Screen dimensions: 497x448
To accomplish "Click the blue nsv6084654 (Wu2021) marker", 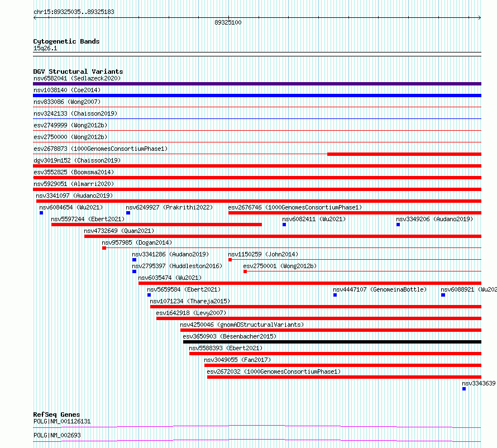I will click(x=41, y=213).
